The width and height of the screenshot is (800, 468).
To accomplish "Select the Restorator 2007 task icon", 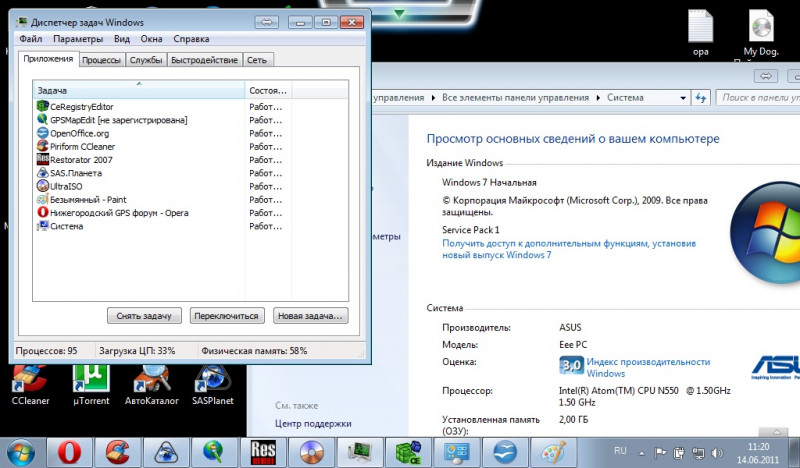I will tap(42, 159).
